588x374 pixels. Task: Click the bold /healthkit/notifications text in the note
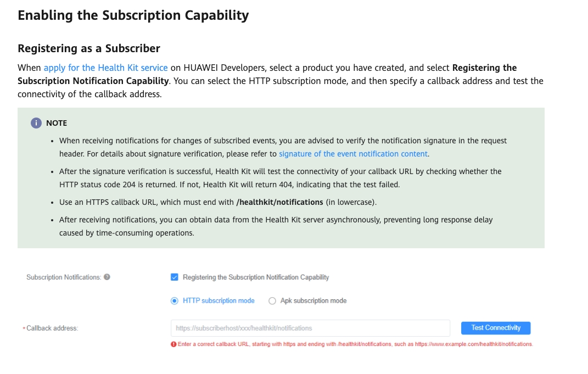(x=279, y=202)
